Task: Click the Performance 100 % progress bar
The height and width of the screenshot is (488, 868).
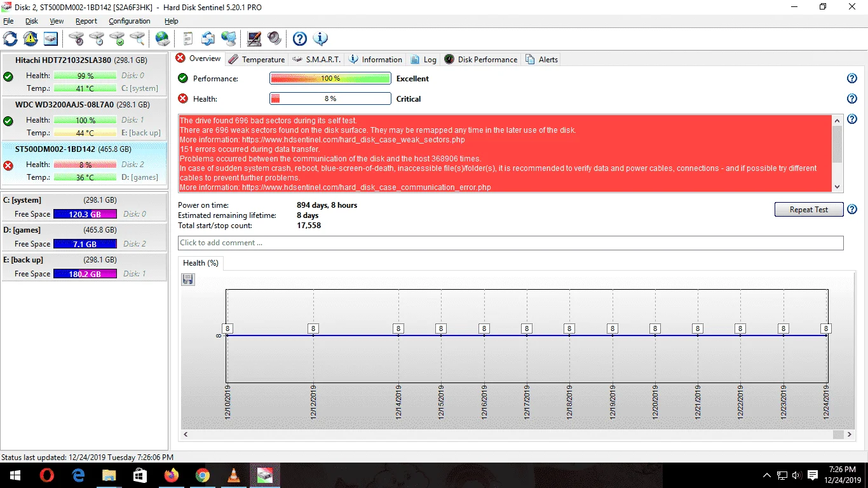Action: [x=330, y=79]
